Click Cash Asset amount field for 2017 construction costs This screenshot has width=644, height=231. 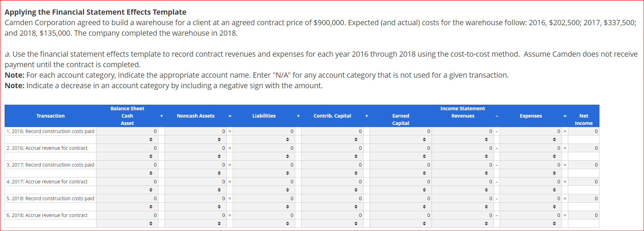(127, 165)
